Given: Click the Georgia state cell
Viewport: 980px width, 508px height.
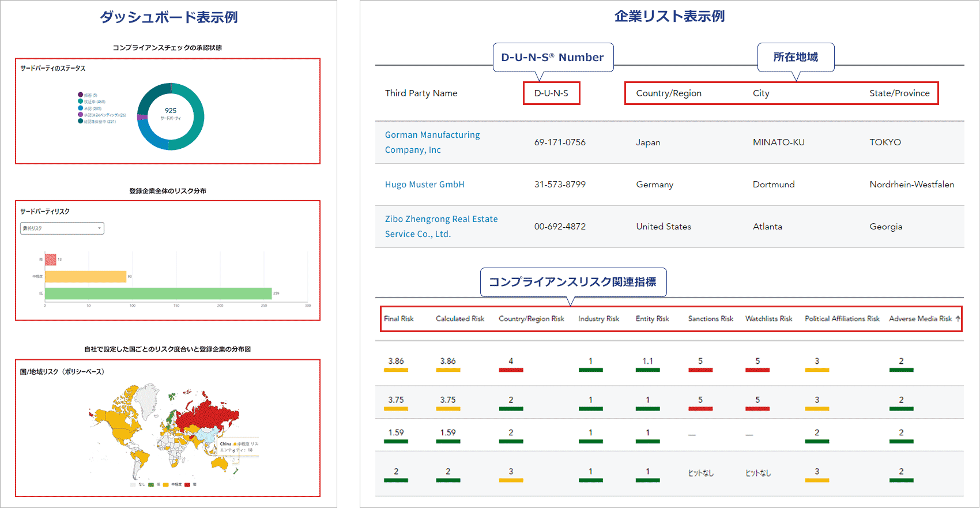Looking at the screenshot, I should (886, 227).
